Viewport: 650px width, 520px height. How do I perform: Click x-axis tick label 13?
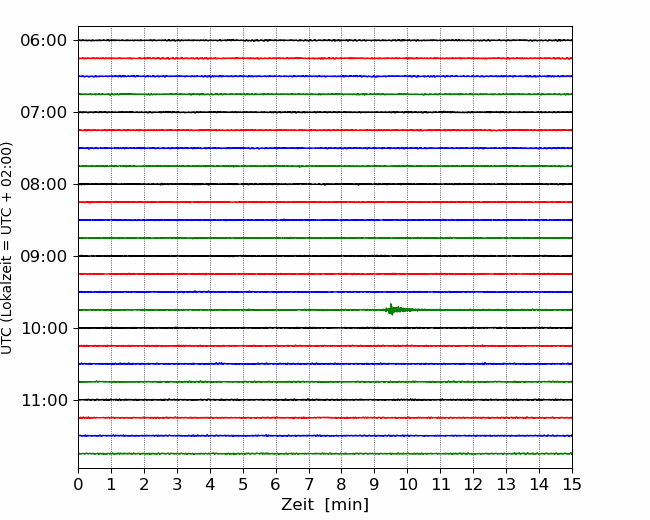(x=507, y=484)
